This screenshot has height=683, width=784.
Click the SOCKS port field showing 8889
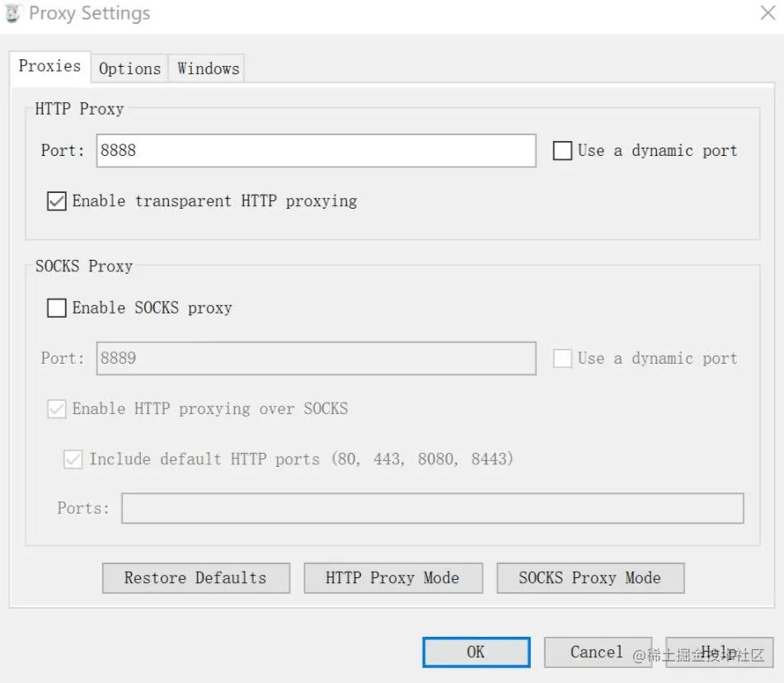point(316,358)
